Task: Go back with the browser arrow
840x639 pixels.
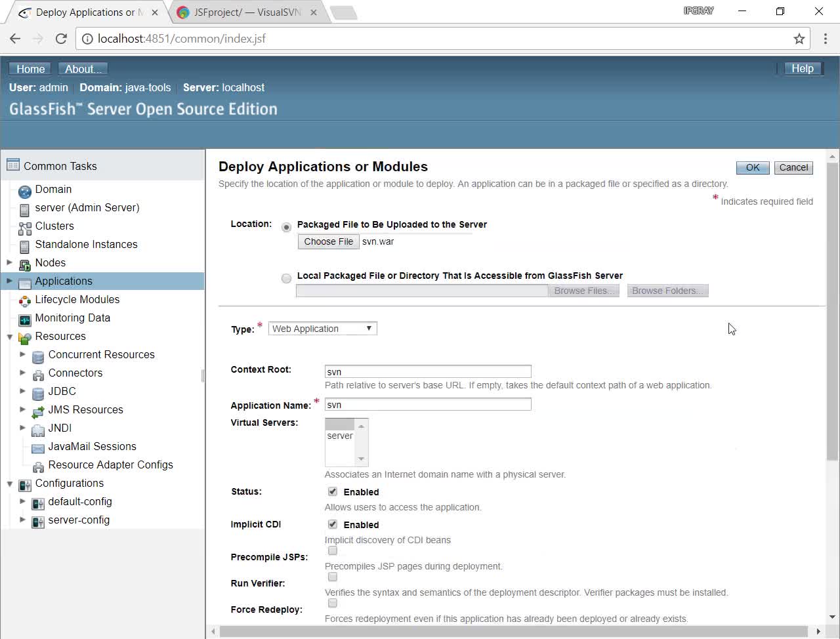Action: point(15,39)
